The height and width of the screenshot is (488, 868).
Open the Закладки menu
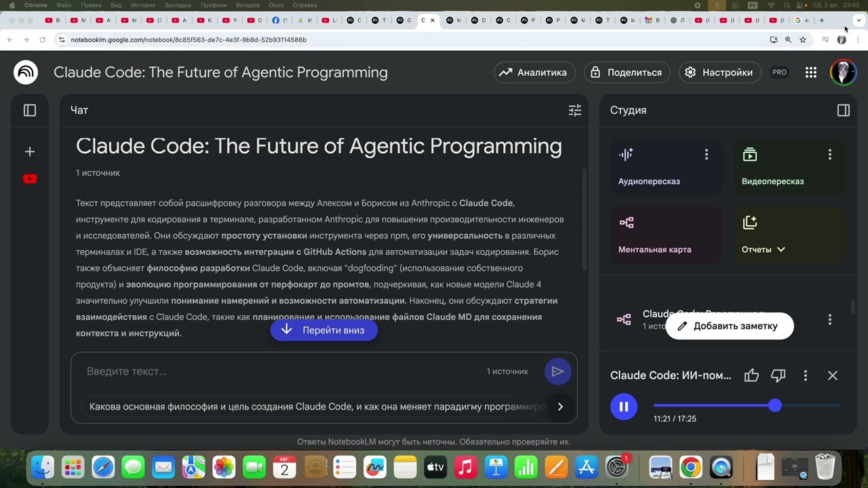[x=178, y=5]
